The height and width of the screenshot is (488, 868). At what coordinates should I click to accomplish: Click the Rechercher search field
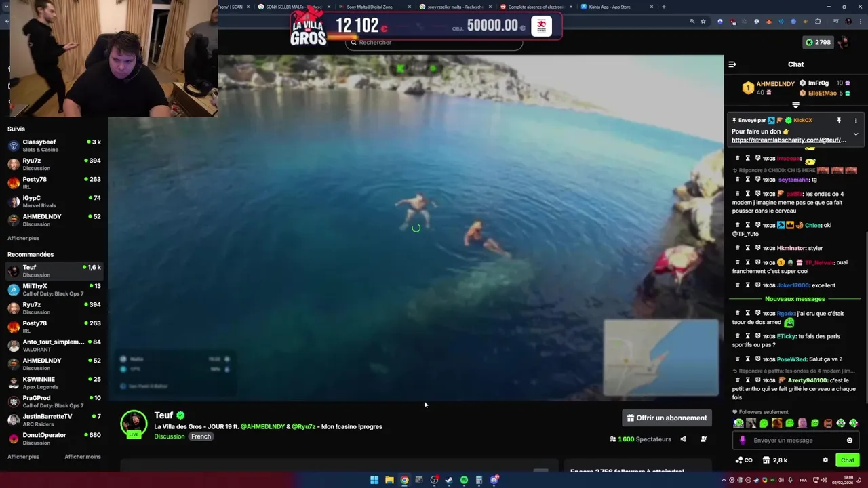(x=434, y=42)
